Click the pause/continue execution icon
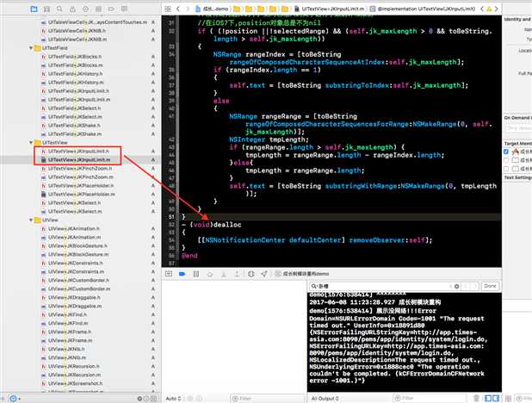The height and width of the screenshot is (403, 532). pyautogui.click(x=196, y=274)
